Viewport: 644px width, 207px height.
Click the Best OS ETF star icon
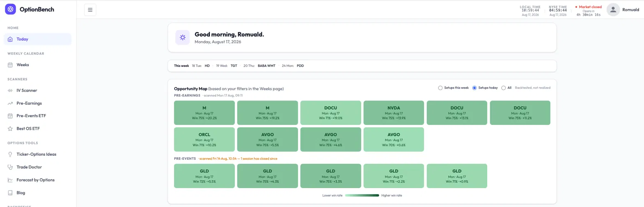pyautogui.click(x=10, y=129)
